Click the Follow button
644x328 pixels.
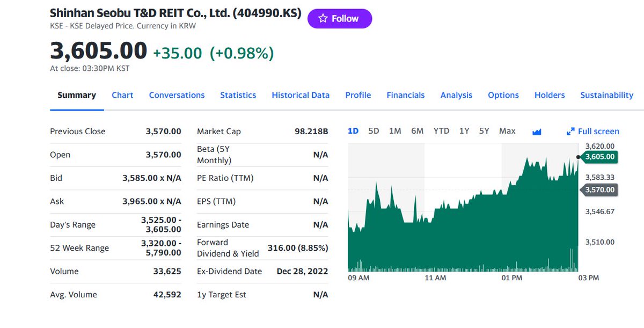coord(340,19)
